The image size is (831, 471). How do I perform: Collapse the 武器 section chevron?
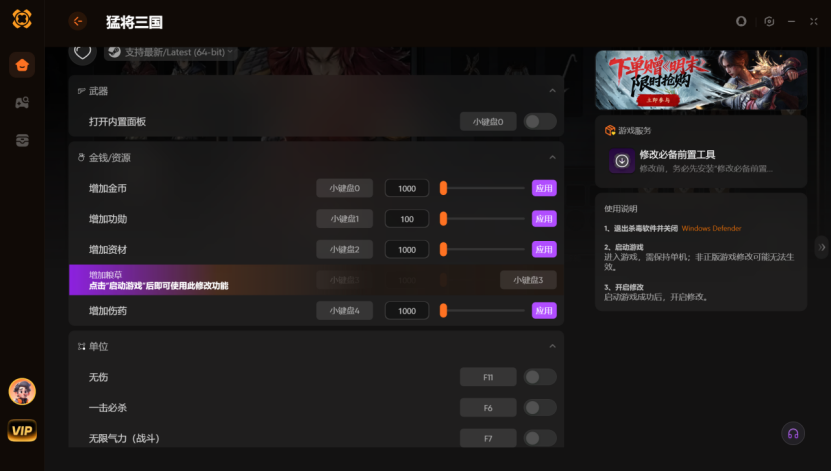pos(552,91)
